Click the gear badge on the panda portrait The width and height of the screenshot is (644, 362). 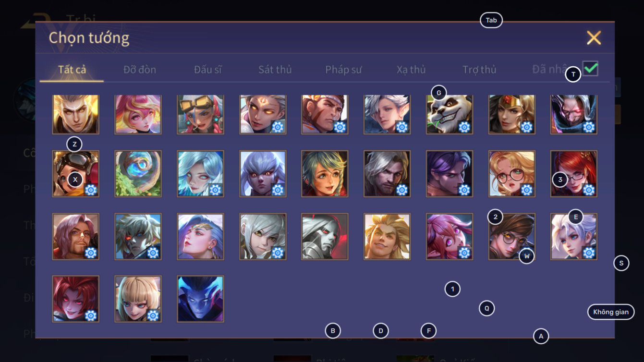click(464, 127)
